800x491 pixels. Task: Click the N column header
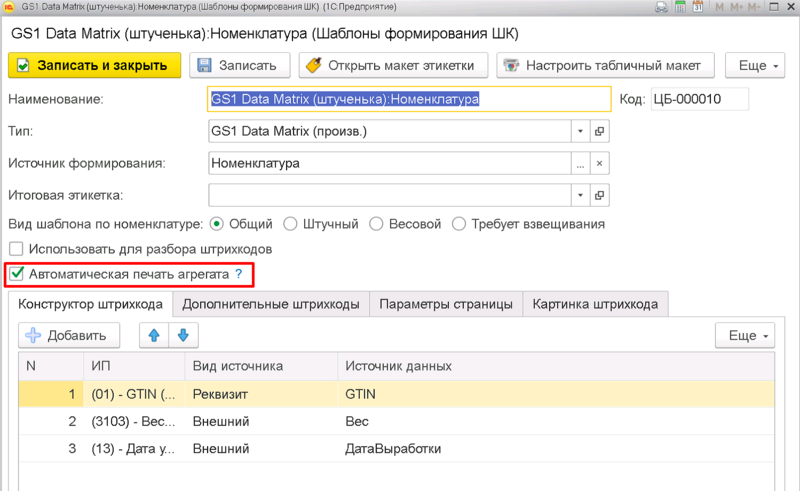(51, 366)
